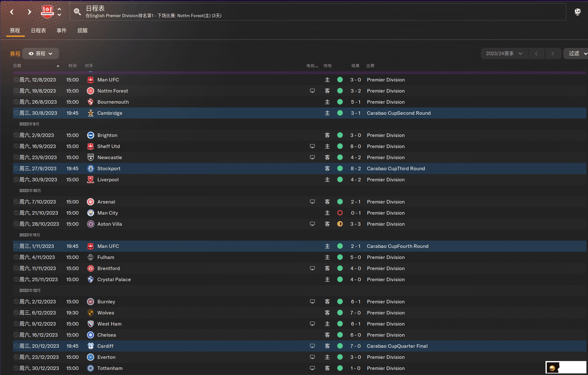Tick the checkbox for the 12/8/2023 Man UFC match
The image size is (588, 375).
point(16,80)
